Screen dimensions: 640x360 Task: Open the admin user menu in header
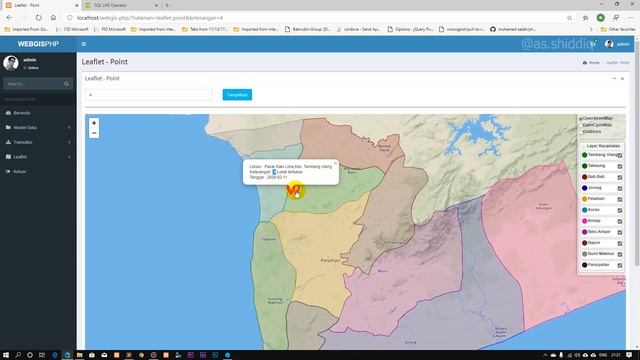[617, 44]
